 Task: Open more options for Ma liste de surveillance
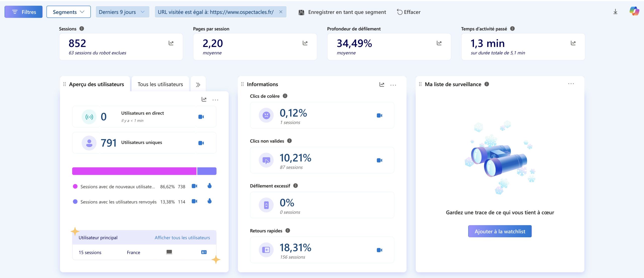tap(572, 84)
